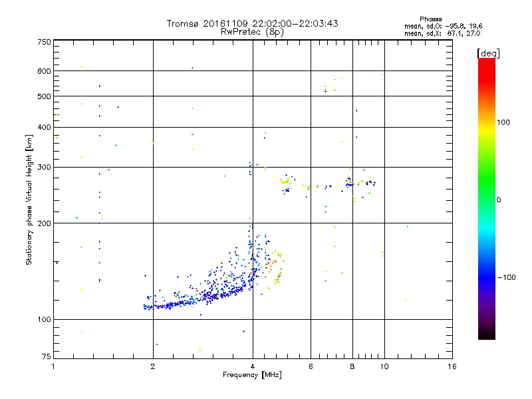Click the y-axis tick label "400"

tap(44, 128)
